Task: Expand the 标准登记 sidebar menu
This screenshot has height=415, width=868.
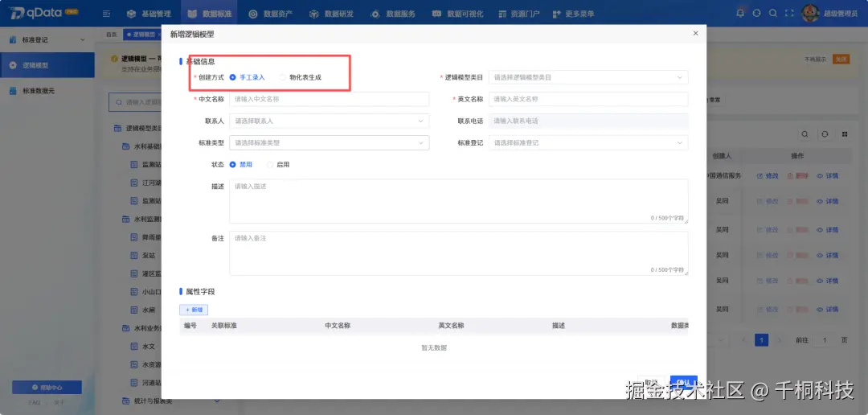Action: (47, 40)
